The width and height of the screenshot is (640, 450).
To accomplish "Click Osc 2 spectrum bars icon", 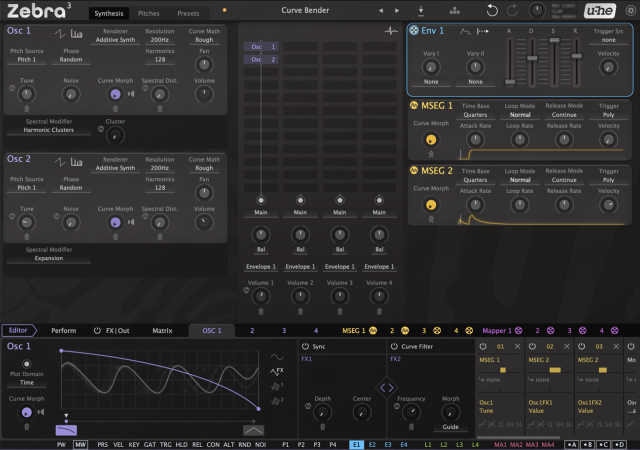I will [76, 162].
